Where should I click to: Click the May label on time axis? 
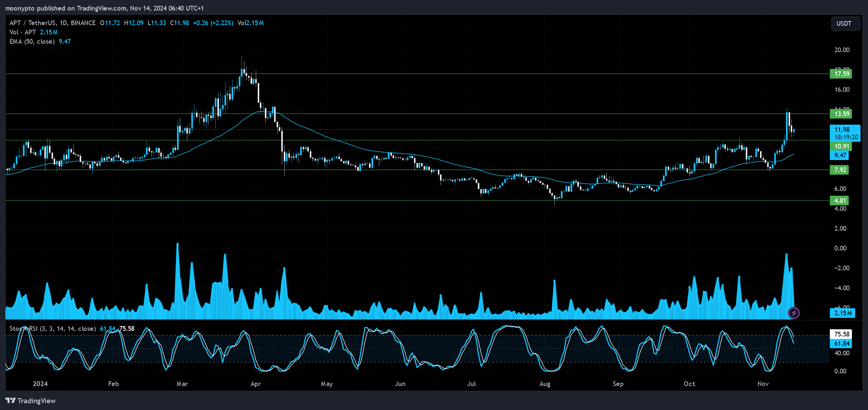[x=327, y=384]
